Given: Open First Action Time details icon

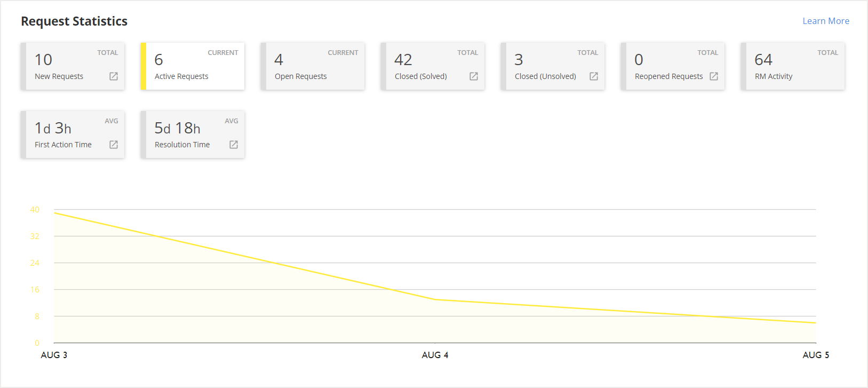Looking at the screenshot, I should (x=113, y=145).
